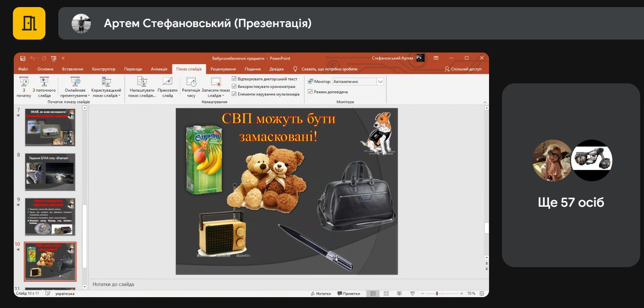Click the 'СВП можуть бути замасковані!' title text

(x=278, y=127)
